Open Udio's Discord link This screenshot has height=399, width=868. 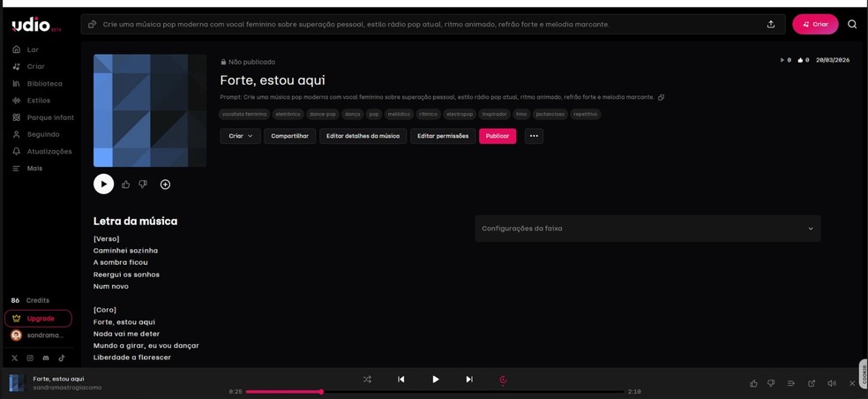tap(46, 358)
